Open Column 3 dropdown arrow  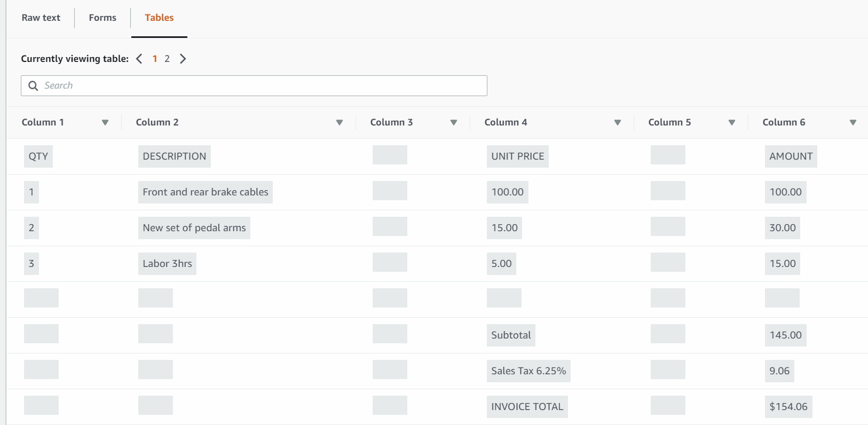click(454, 122)
